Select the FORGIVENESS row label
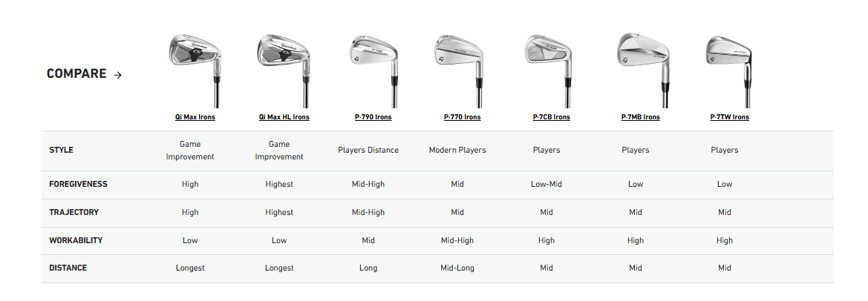Viewport: 868px width, 301px height. coord(79,185)
